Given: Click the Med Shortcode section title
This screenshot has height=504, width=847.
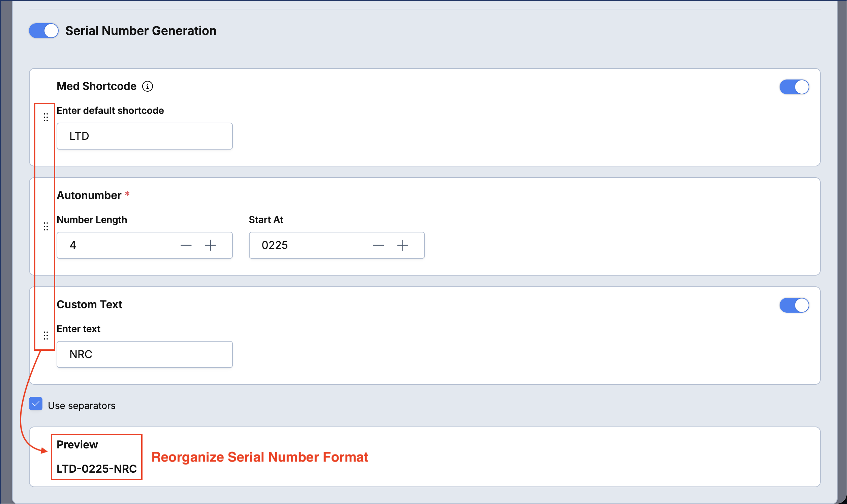Looking at the screenshot, I should click(x=96, y=86).
